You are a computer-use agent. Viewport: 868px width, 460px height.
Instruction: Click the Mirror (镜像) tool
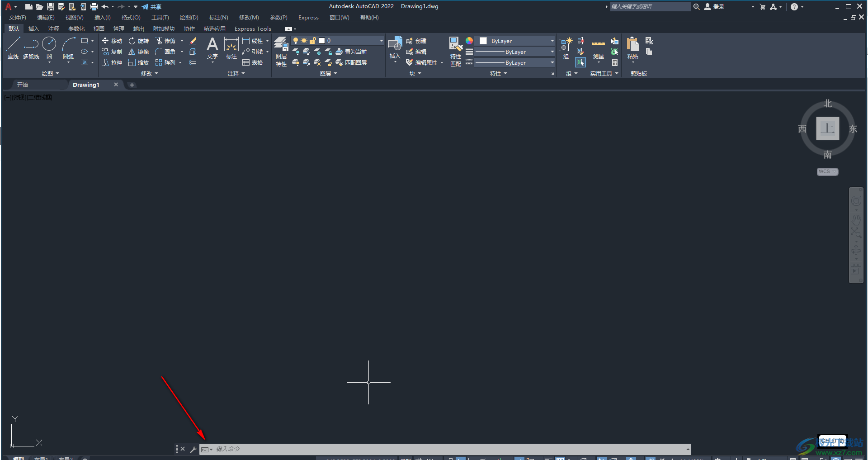138,52
